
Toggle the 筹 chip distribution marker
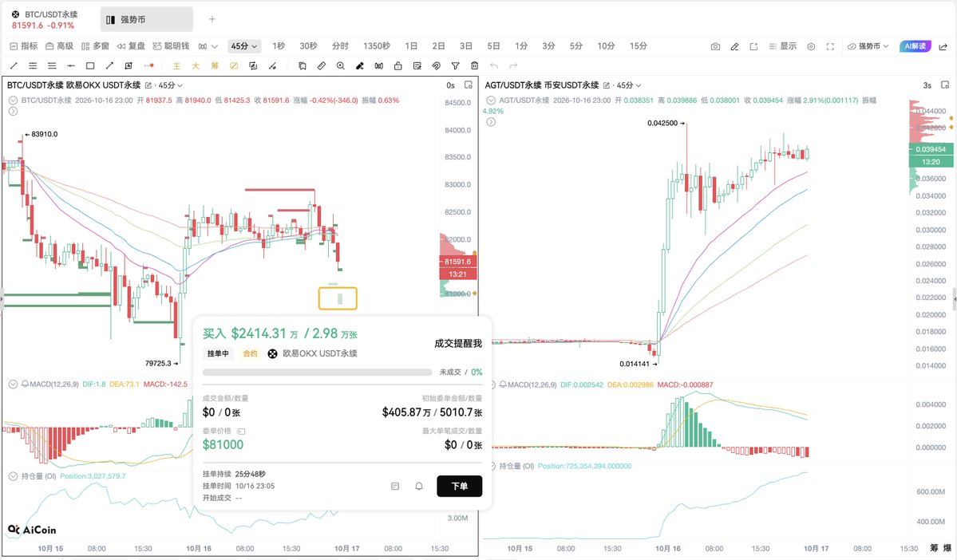215,66
